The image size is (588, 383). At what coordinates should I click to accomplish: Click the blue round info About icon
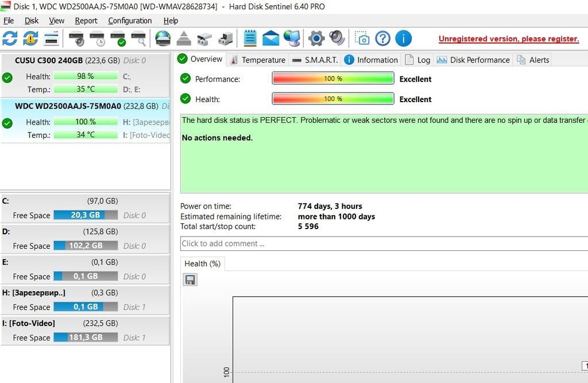tap(404, 38)
